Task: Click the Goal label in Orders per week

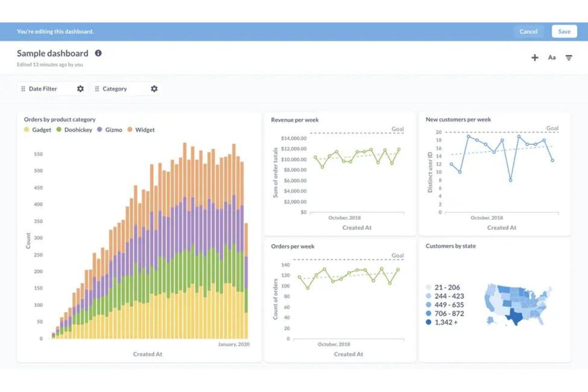Action: pyautogui.click(x=398, y=255)
